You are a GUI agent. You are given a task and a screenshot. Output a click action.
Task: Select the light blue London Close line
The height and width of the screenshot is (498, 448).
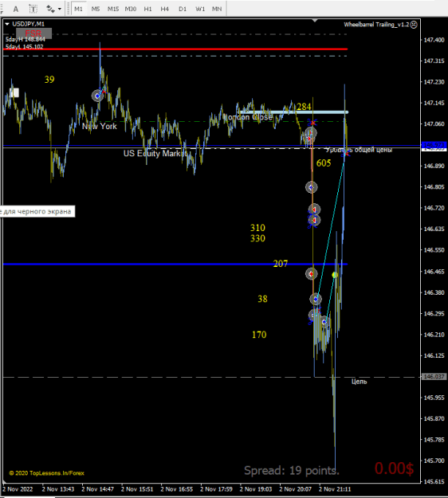(294, 112)
